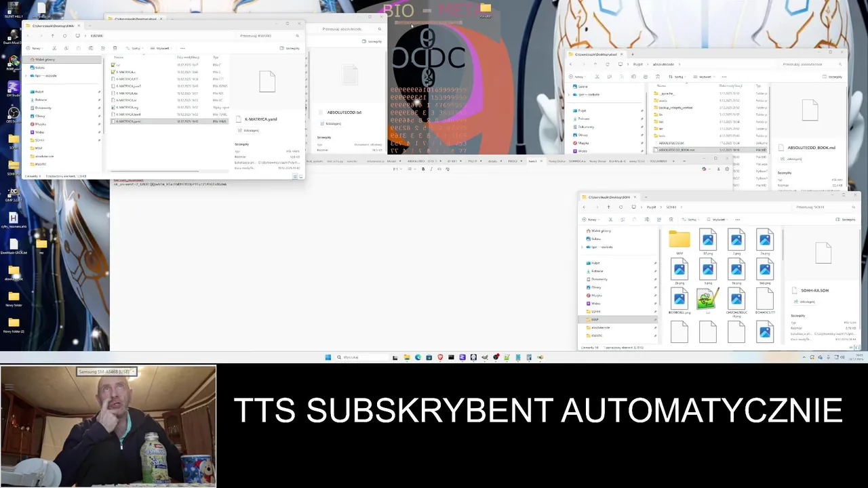Select Widok główny in the SOHH window sidebar
The width and height of the screenshot is (868, 488).
[x=599, y=230]
